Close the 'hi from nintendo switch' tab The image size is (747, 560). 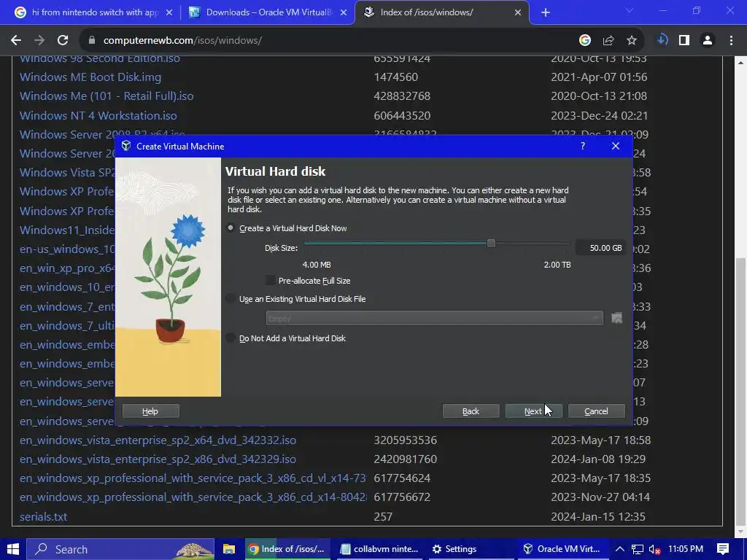(x=169, y=12)
